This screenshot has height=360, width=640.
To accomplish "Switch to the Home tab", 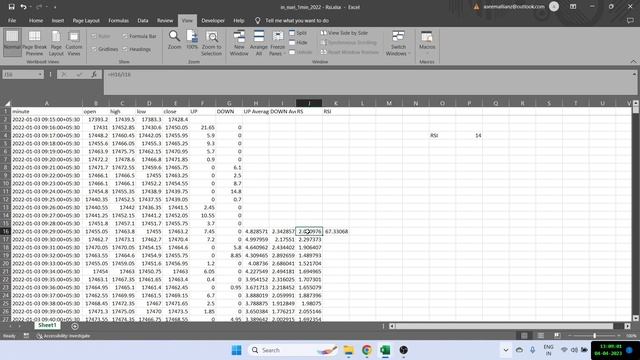I will [36, 20].
